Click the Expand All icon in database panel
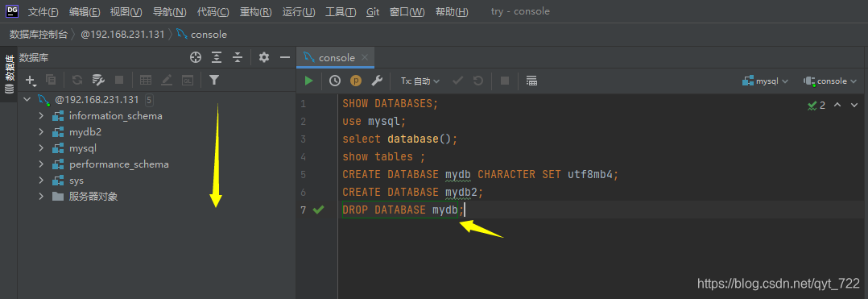 (x=217, y=57)
